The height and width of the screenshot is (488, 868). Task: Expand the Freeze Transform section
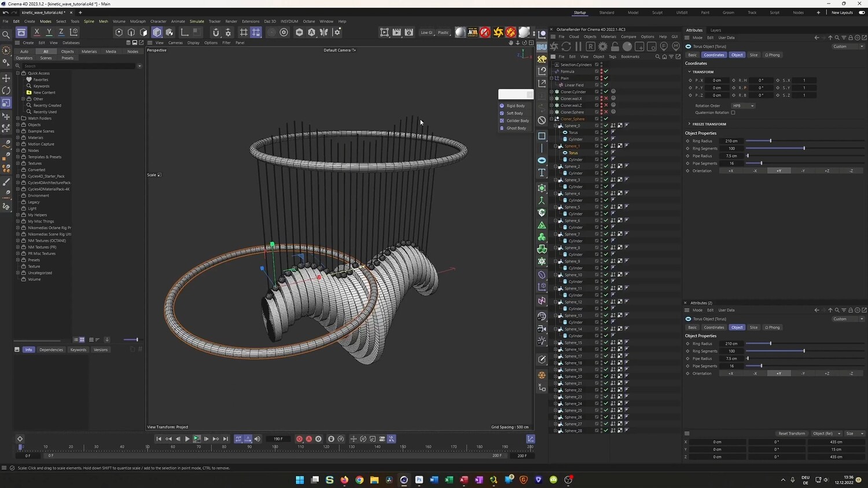point(689,124)
